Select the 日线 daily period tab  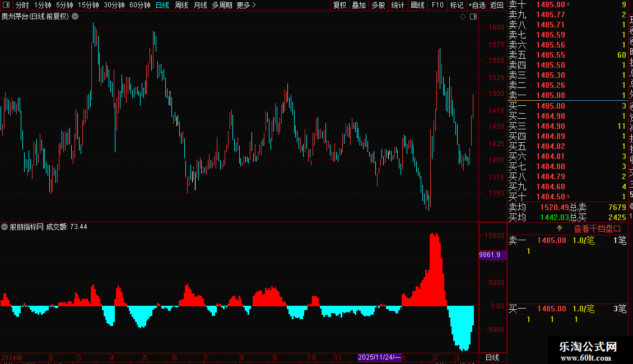point(162,5)
